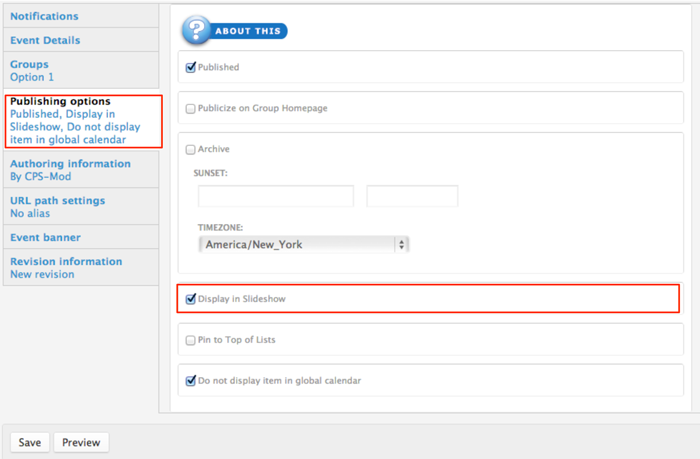700x459 pixels.
Task: Show the Revision information tab
Action: pos(66,262)
